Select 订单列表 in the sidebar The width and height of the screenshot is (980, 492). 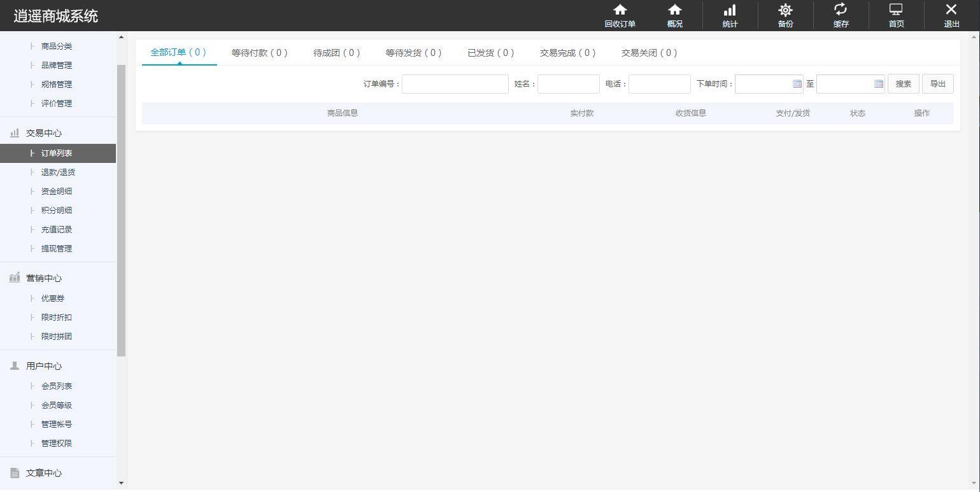56,153
